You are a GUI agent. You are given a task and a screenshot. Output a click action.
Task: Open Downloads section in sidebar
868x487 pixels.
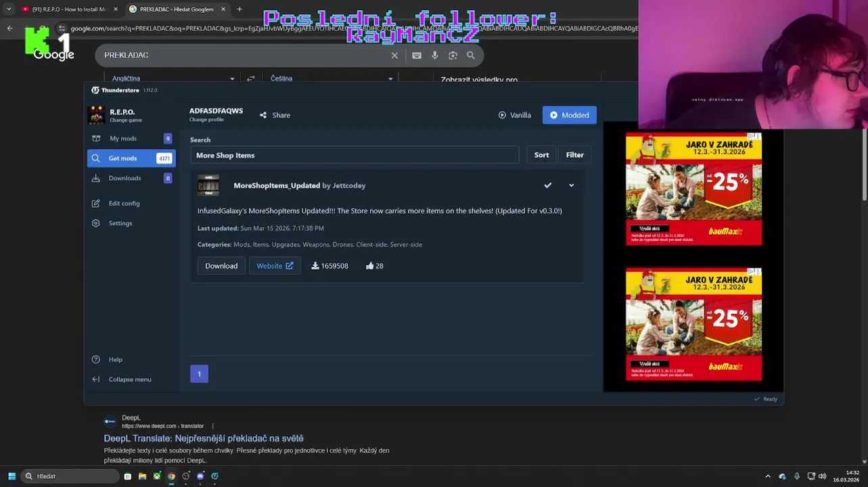[131, 178]
